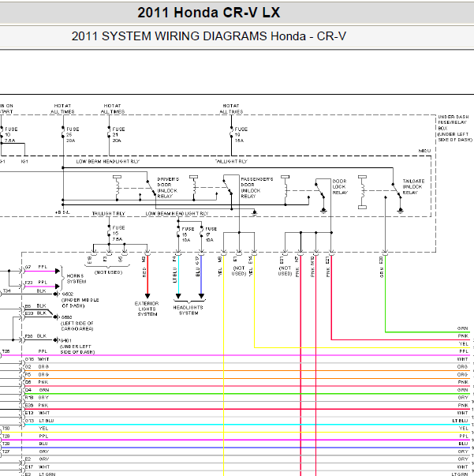Viewport: 474px width, 476px height.
Task: Click the +B D/L label
Action: pos(62,212)
